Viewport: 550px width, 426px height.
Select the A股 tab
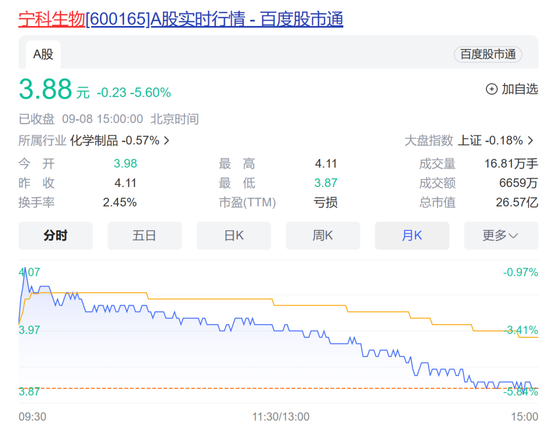[43, 54]
